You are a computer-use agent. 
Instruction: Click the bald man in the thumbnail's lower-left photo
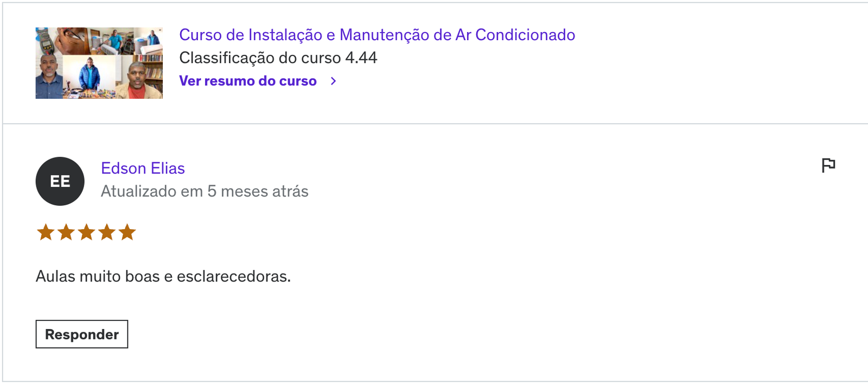49,77
